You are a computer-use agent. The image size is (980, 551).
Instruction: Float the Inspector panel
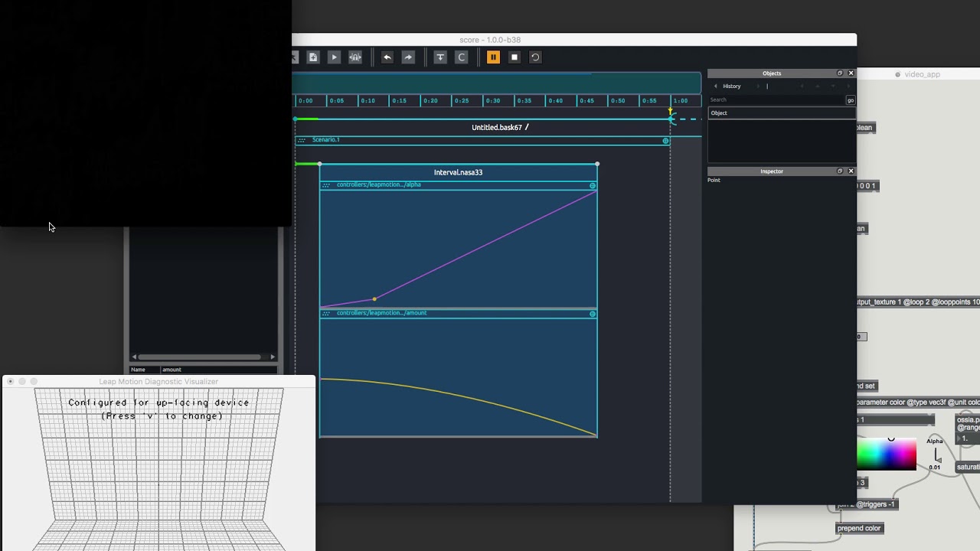pyautogui.click(x=840, y=171)
